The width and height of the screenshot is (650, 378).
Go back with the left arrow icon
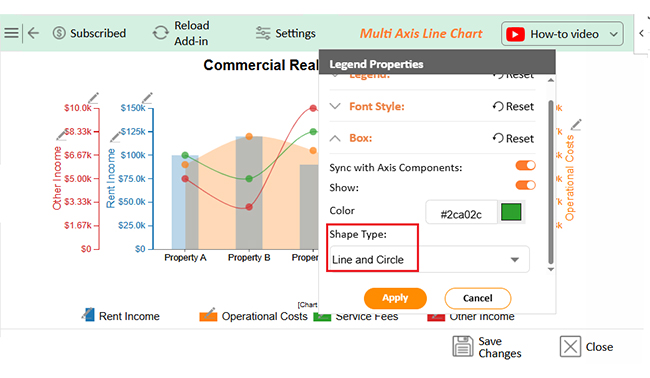(x=33, y=33)
